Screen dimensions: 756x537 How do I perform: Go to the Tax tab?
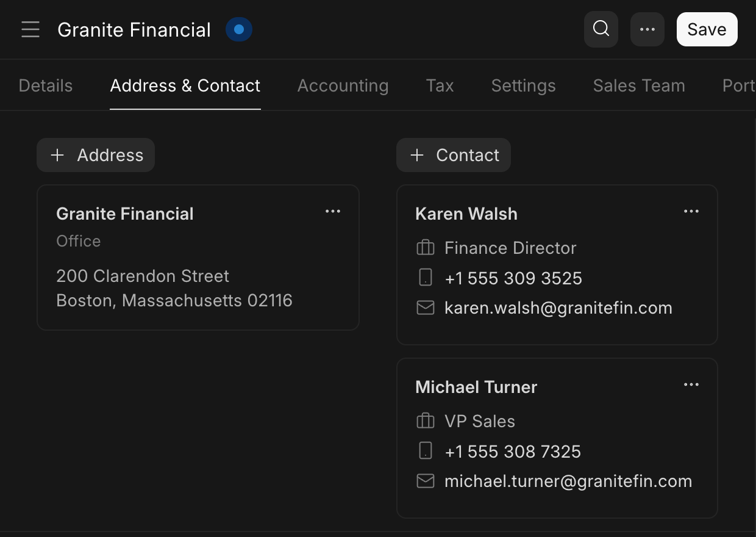(440, 85)
